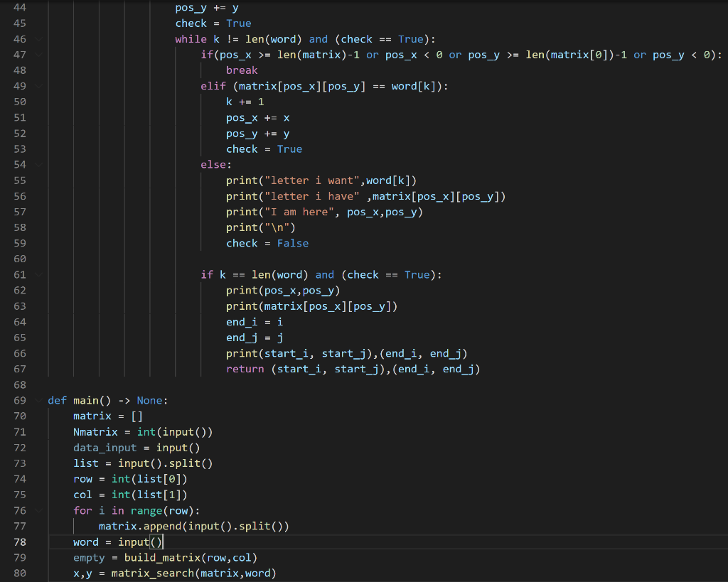Viewport: 728px width, 582px height.
Task: Collapse the elif branch at line 49
Action: coord(39,86)
